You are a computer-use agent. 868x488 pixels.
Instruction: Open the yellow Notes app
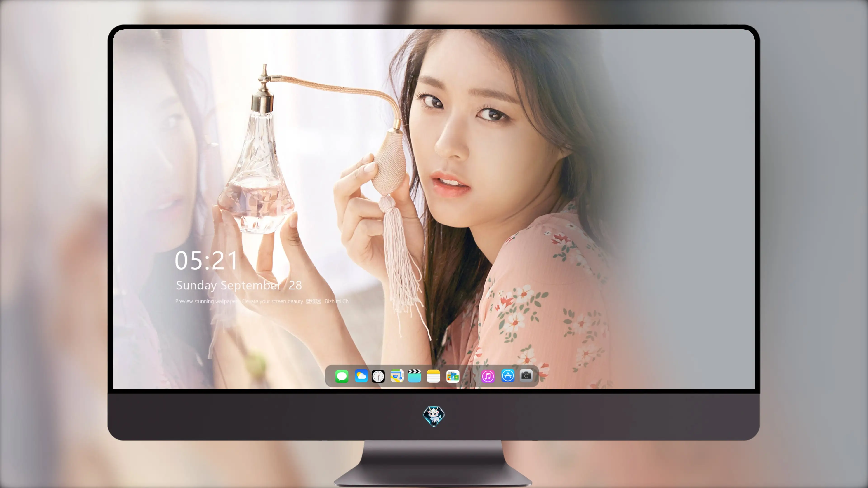pos(433,376)
